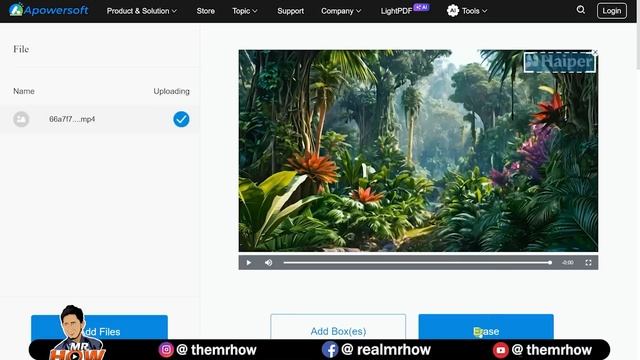Screen dimensions: 640x360
Task: Go to the Store page
Action: pos(206,11)
